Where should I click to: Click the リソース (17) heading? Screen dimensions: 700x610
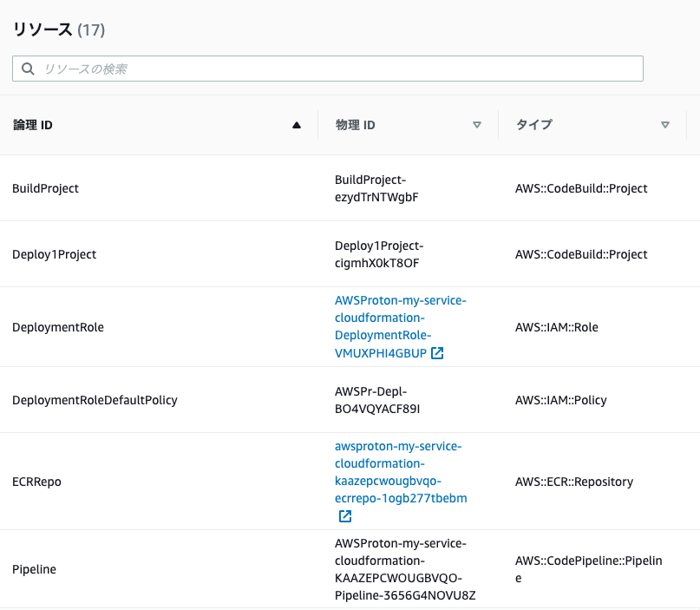click(x=59, y=30)
